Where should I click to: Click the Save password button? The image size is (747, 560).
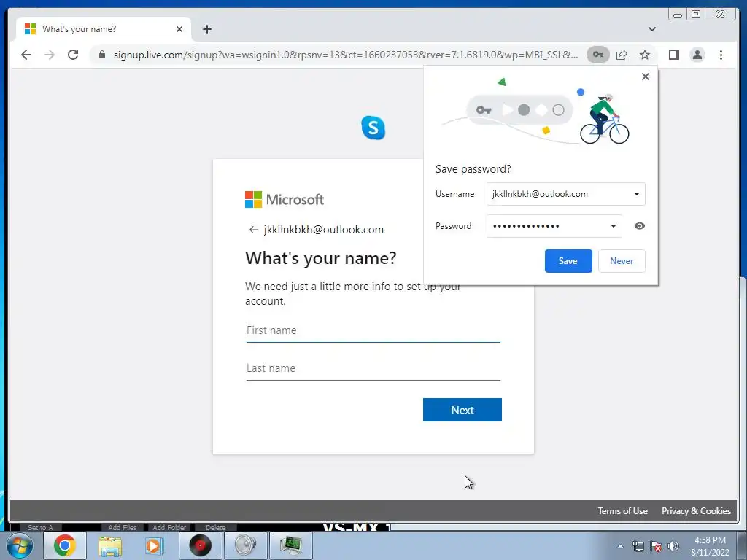click(568, 261)
